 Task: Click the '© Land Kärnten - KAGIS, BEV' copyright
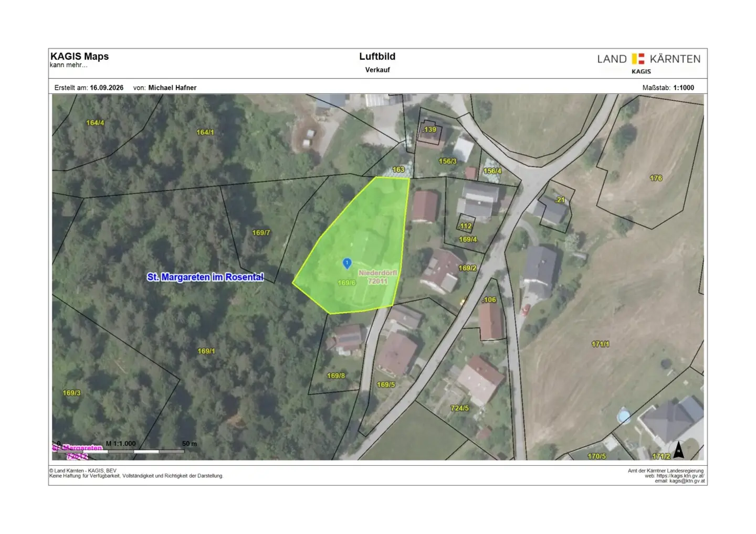[x=83, y=471]
